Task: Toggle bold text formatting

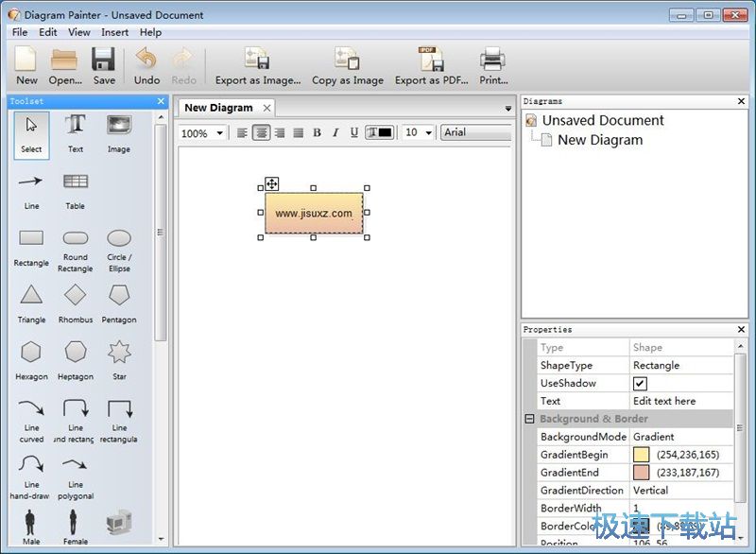Action: (317, 133)
